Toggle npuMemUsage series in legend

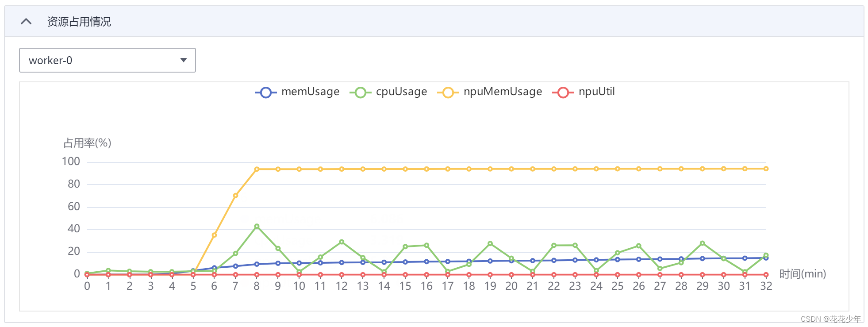[490, 92]
